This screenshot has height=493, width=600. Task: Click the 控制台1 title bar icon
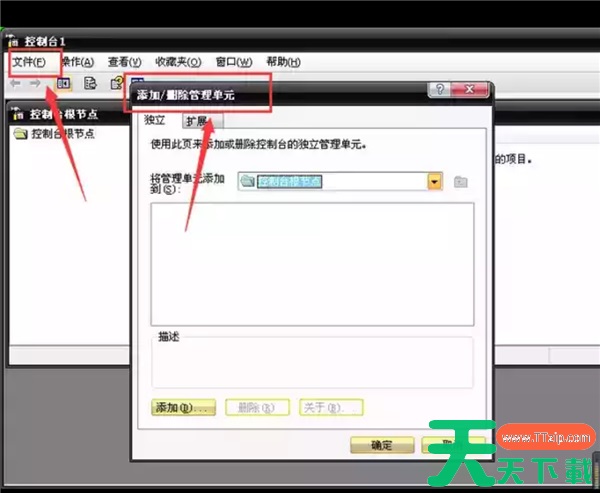tap(13, 40)
